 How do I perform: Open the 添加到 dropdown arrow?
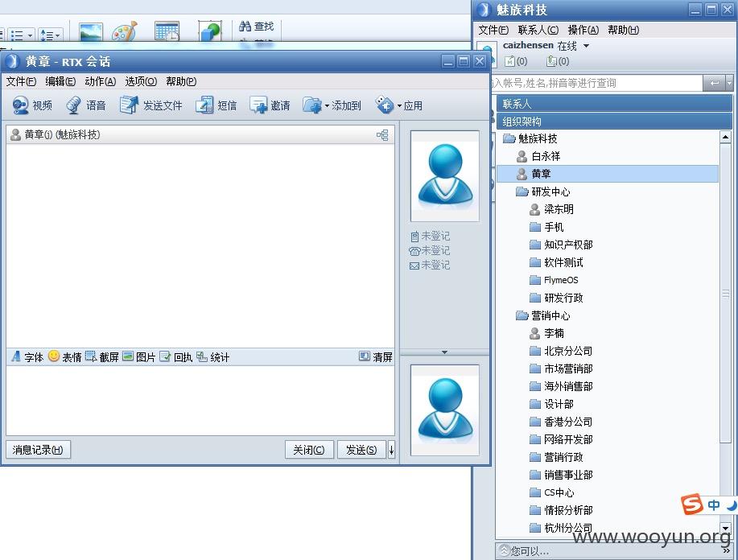pos(327,106)
